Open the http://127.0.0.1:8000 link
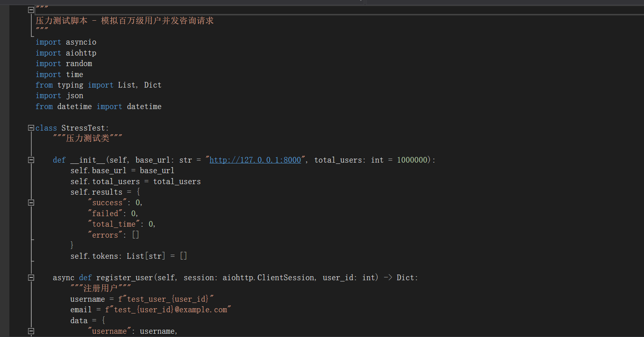The width and height of the screenshot is (644, 337). coord(255,160)
